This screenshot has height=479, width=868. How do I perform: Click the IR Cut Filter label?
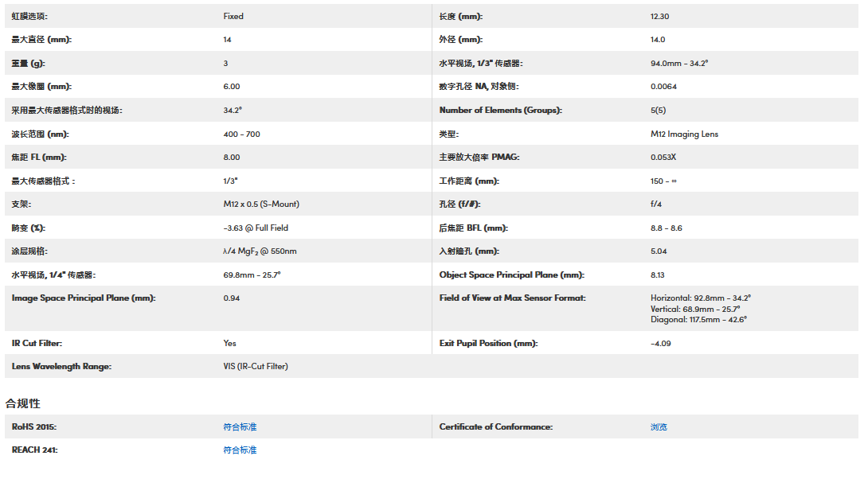tap(37, 344)
